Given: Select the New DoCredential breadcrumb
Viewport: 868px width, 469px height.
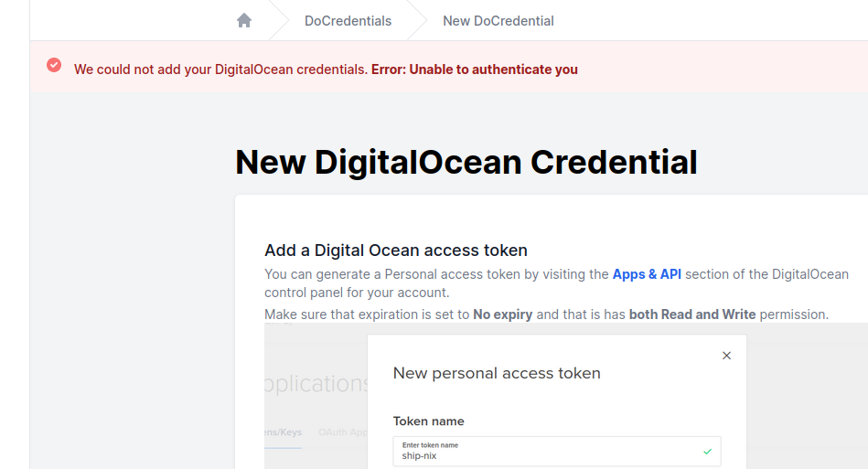Looking at the screenshot, I should (498, 20).
